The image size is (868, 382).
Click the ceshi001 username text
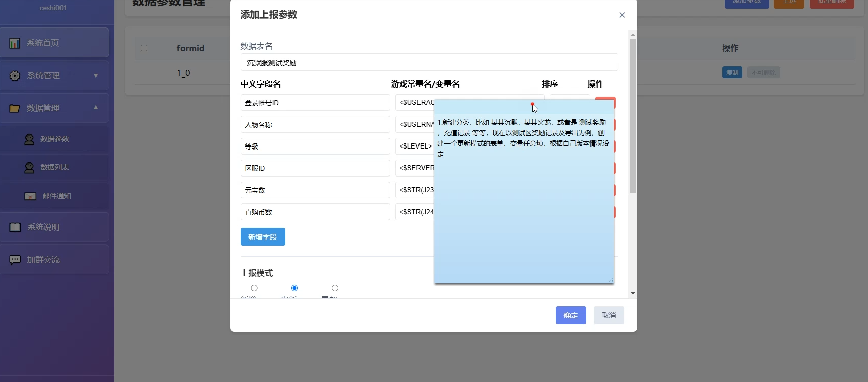(53, 8)
